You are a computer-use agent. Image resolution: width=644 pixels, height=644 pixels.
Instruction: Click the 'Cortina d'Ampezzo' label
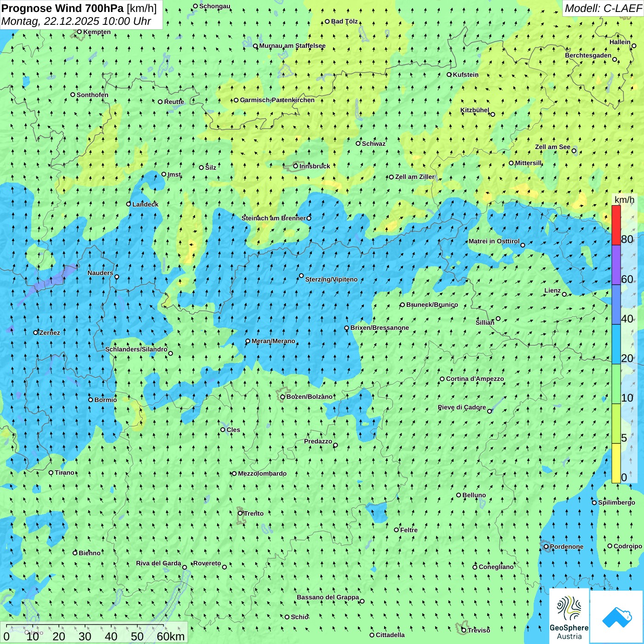coord(475,379)
